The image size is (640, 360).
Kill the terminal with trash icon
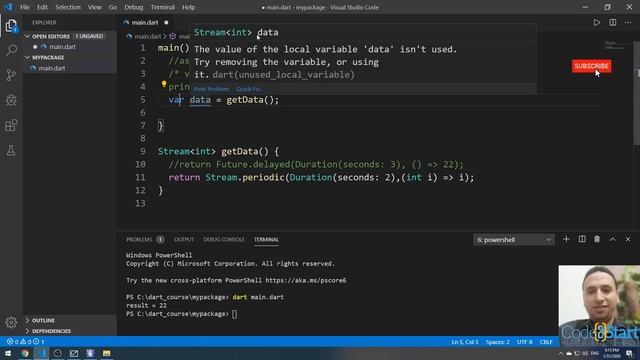click(x=597, y=239)
